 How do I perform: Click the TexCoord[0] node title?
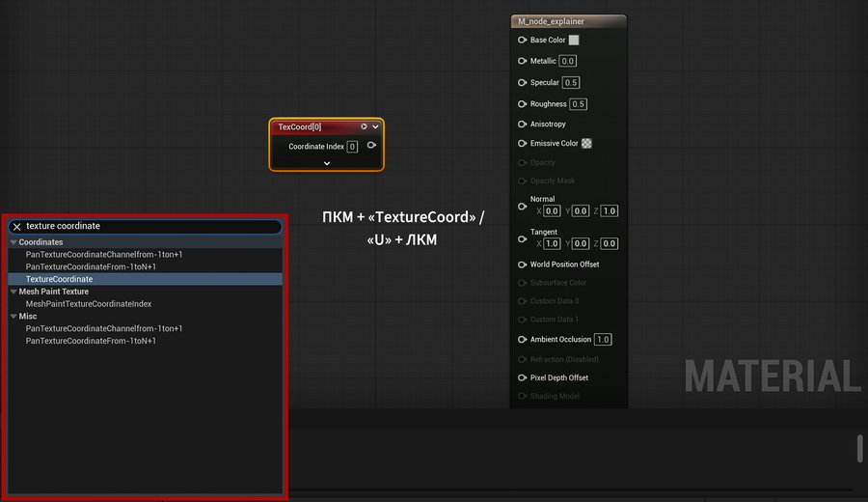pyautogui.click(x=300, y=126)
